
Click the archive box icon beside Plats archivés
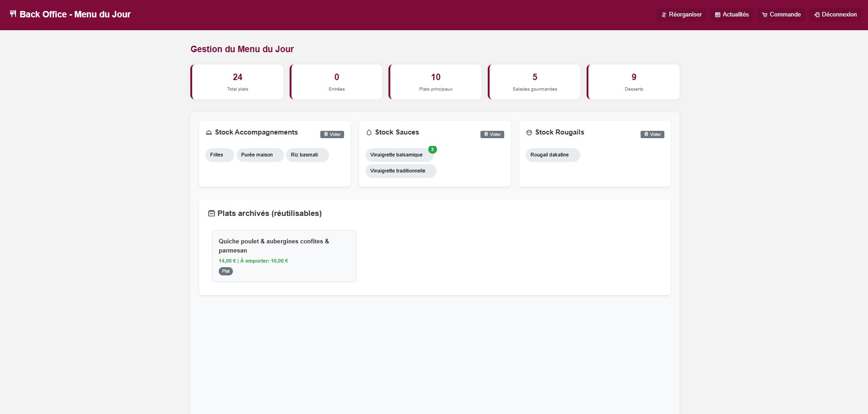(211, 213)
